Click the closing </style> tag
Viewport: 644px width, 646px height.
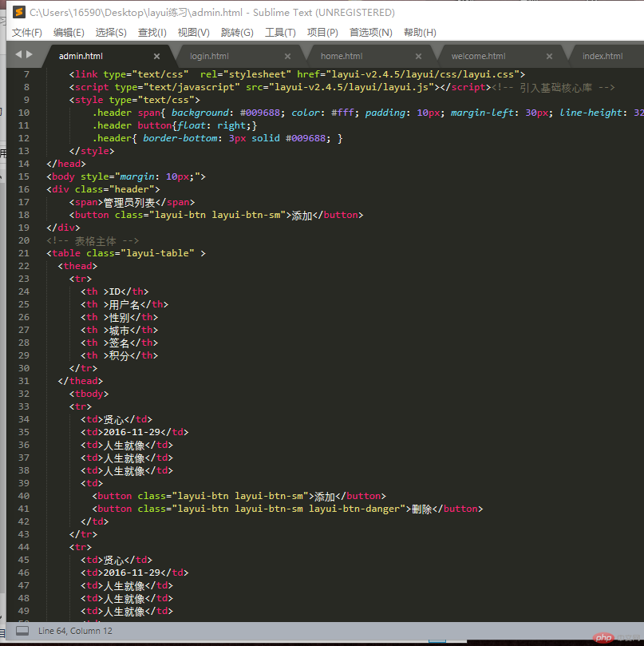tap(92, 151)
